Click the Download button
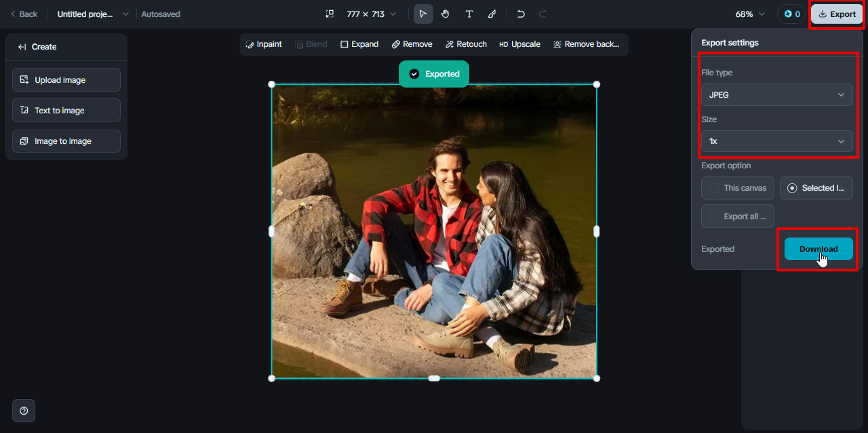Screen dimensions: 868x433 click(x=818, y=249)
